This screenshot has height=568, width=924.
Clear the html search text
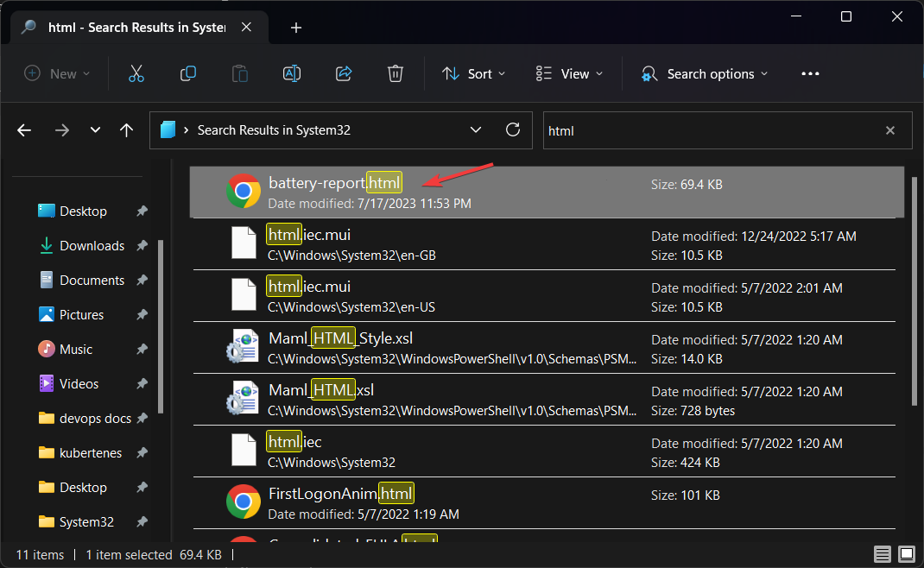tap(890, 130)
